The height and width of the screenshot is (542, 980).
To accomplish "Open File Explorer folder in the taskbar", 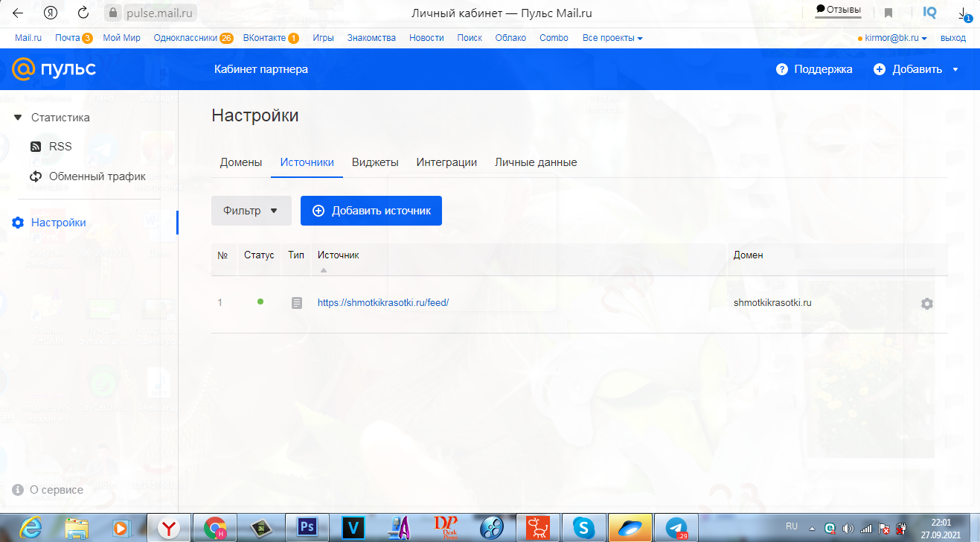I will pos(77,529).
